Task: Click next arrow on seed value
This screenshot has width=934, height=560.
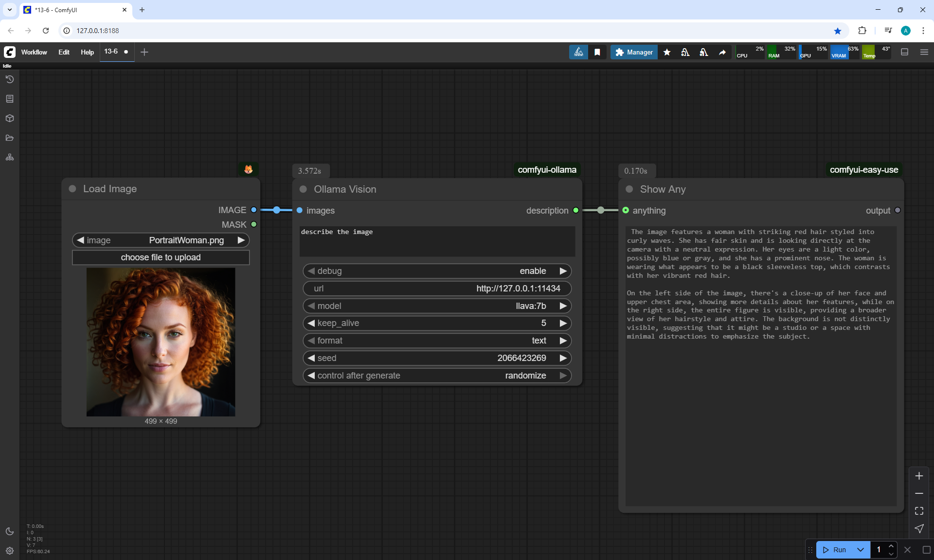Action: coord(563,358)
